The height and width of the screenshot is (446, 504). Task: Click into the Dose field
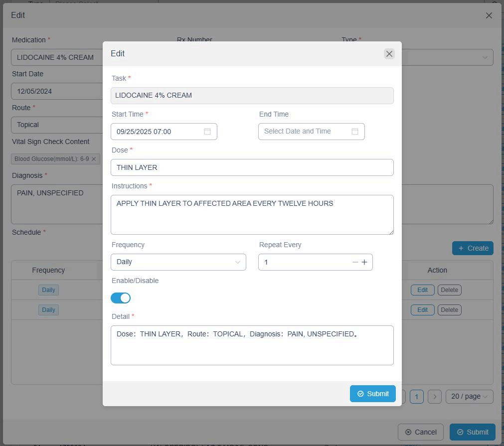pyautogui.click(x=252, y=167)
